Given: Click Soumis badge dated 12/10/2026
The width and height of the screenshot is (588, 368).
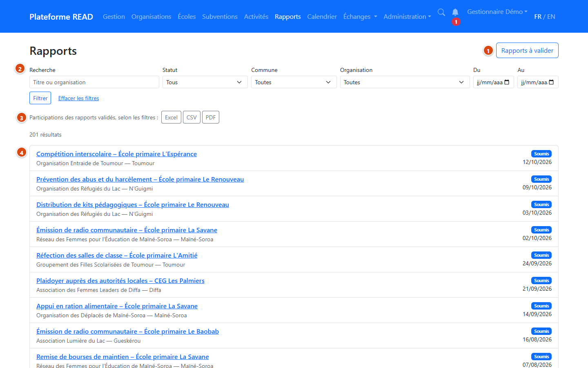Looking at the screenshot, I should pyautogui.click(x=541, y=154).
